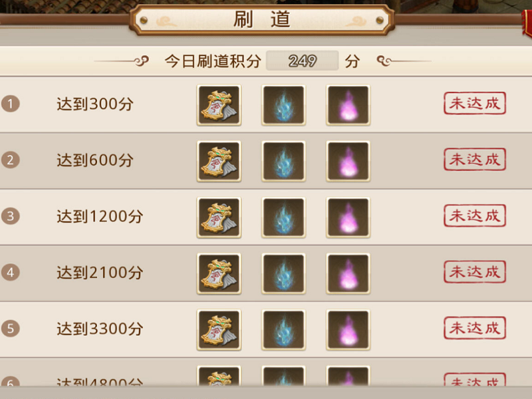
Task: Click the 未达成 button for 600分
Action: 475,160
